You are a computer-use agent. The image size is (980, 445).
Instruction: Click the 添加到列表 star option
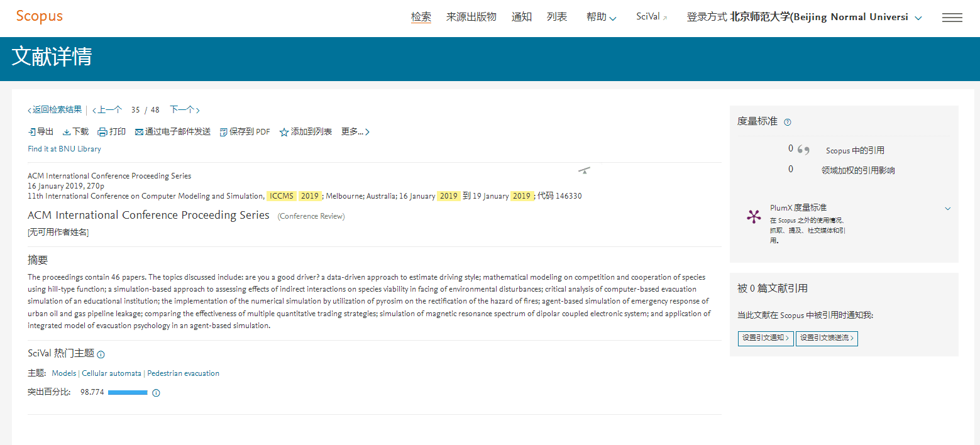point(306,132)
